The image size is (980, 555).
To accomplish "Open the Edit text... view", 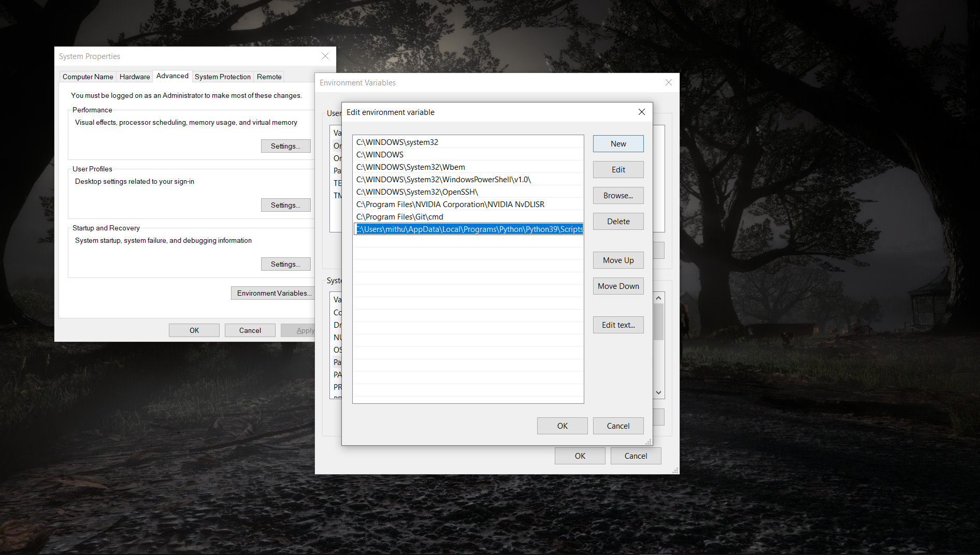I will tap(618, 325).
